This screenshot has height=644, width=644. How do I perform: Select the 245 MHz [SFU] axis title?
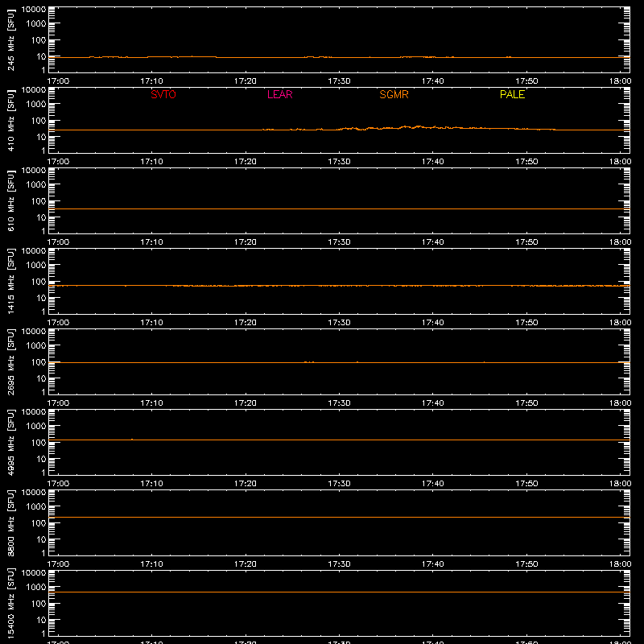pyautogui.click(x=10, y=40)
